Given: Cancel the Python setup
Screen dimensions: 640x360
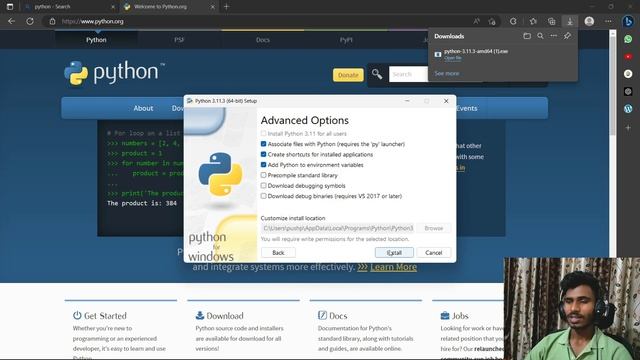Looking at the screenshot, I should click(x=433, y=253).
